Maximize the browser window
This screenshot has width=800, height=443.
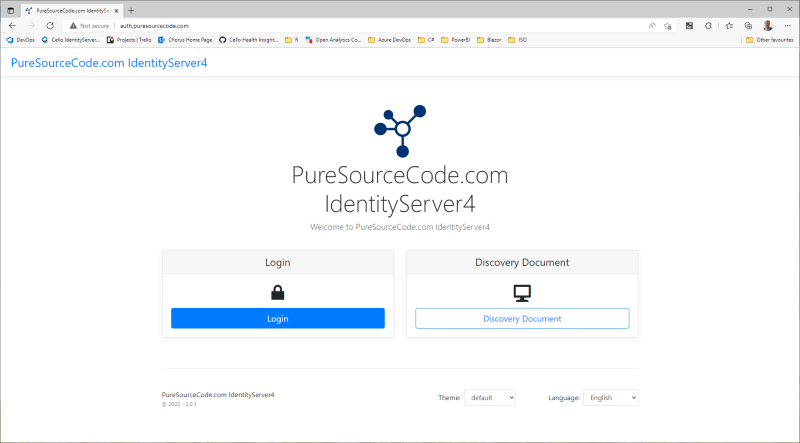tap(770, 9)
